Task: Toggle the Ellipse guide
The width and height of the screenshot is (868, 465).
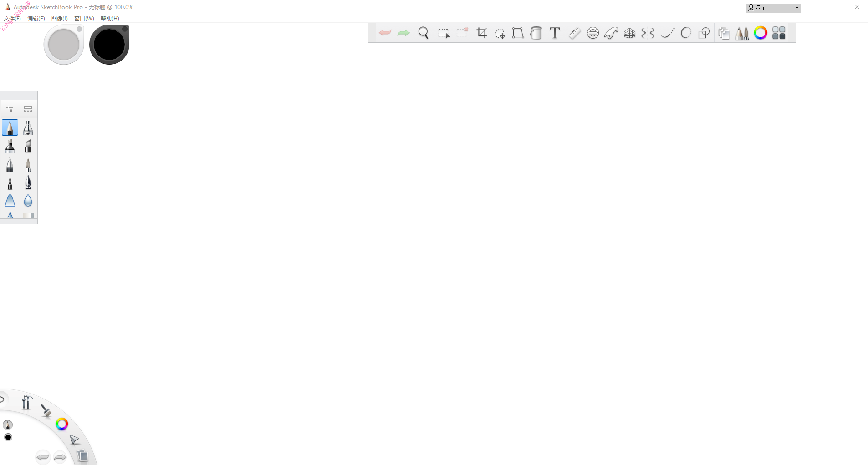Action: click(x=593, y=33)
